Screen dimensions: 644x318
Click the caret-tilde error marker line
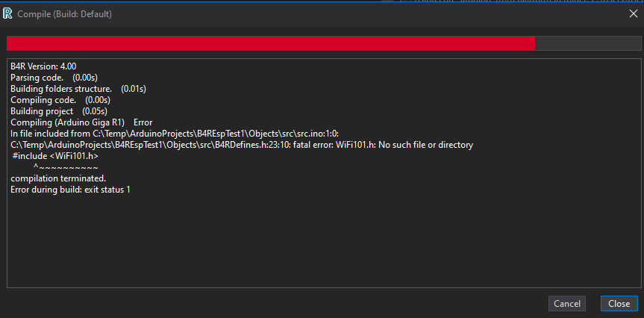pyautogui.click(x=66, y=167)
